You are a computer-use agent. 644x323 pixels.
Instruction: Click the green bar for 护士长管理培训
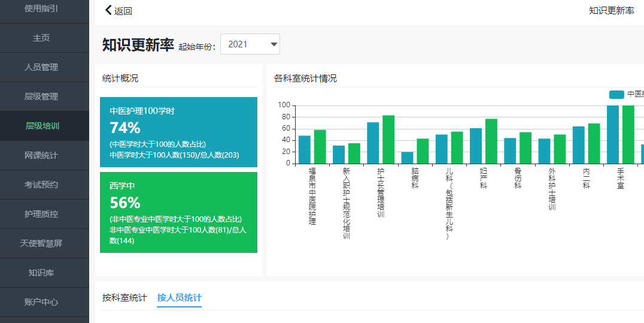388,140
